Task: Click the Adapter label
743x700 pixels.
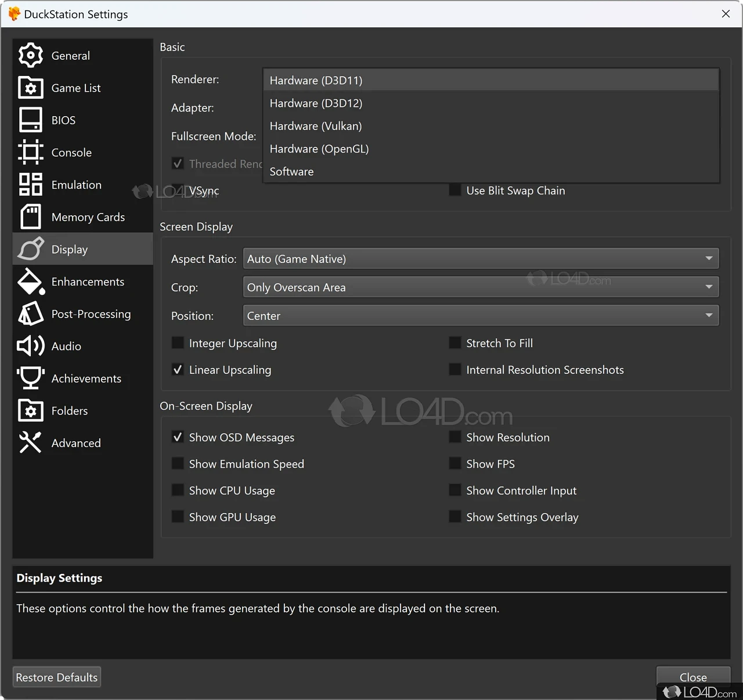Action: point(192,108)
